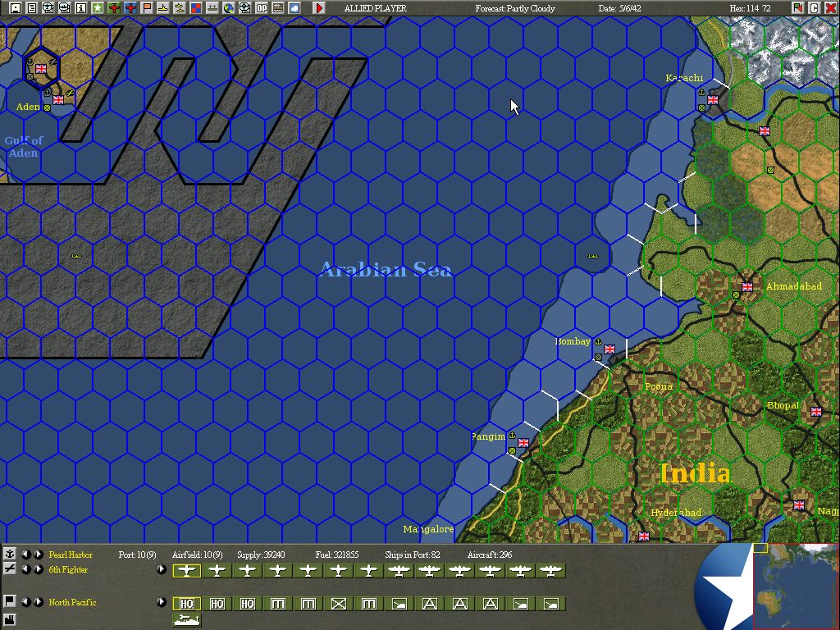Screen dimensions: 840x630
Task: Click the single yellow ship toolbar icon
Action: [x=163, y=8]
